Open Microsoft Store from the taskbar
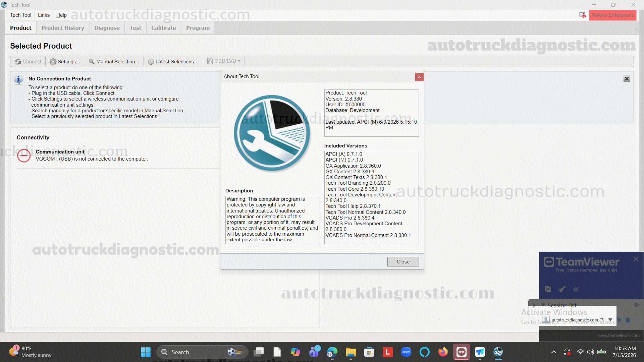This screenshot has height=362, width=644. [x=369, y=352]
